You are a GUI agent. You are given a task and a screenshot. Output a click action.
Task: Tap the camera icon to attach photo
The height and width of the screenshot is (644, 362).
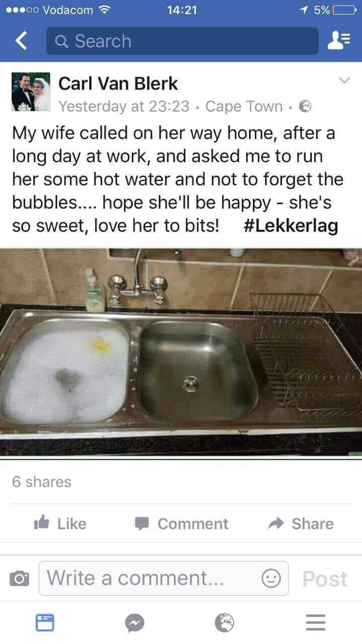[x=19, y=579]
